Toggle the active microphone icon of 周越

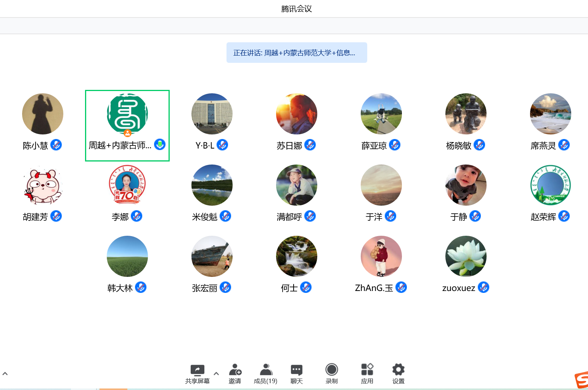(160, 145)
